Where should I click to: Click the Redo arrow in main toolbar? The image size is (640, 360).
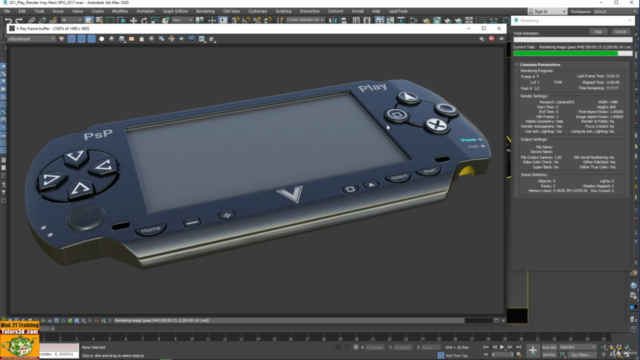[19, 20]
